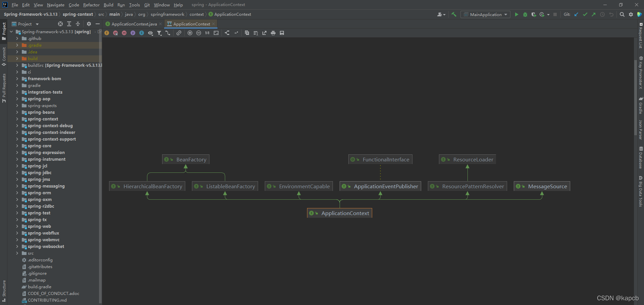
Task: Open Search Everywhere magnifier
Action: click(622, 14)
